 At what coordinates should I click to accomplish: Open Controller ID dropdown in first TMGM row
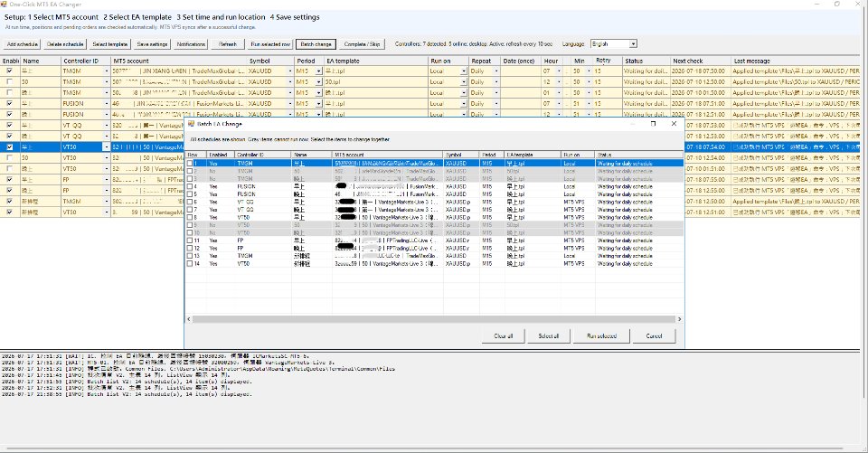(107, 71)
